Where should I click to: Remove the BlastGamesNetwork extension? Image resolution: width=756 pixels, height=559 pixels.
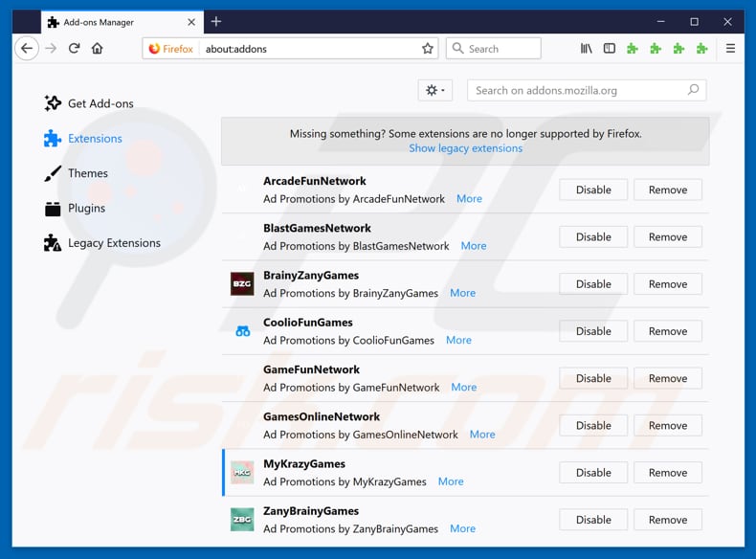click(668, 237)
